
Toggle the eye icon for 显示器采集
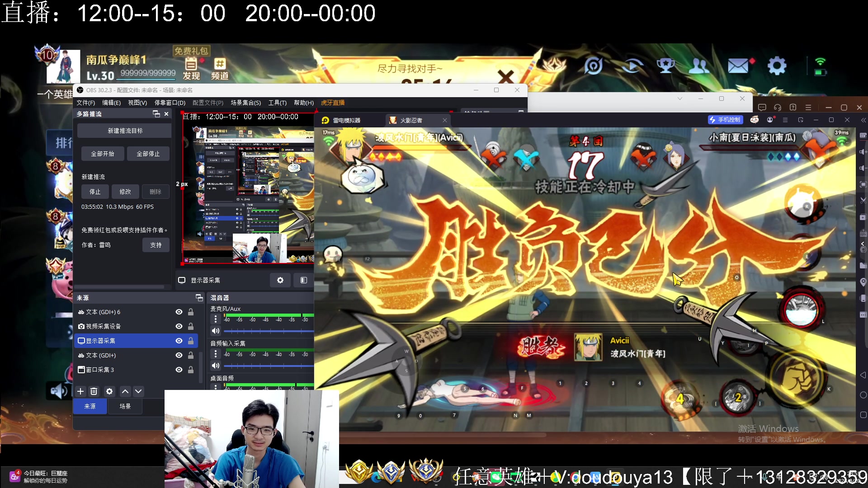pos(179,341)
